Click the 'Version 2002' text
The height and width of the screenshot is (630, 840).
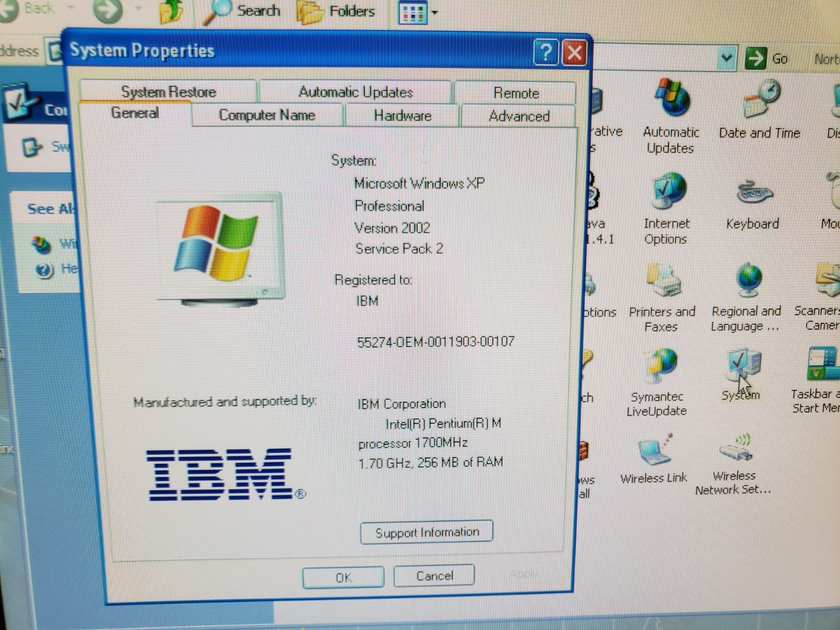point(392,228)
